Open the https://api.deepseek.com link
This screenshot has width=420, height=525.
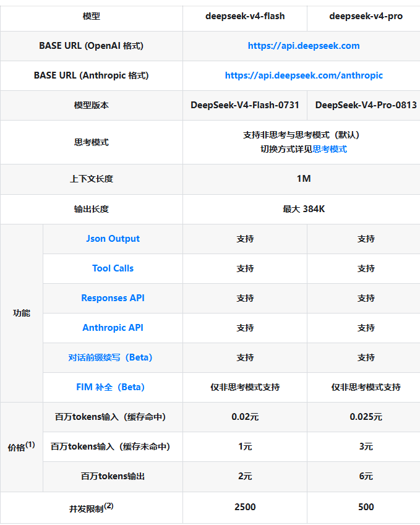point(304,46)
